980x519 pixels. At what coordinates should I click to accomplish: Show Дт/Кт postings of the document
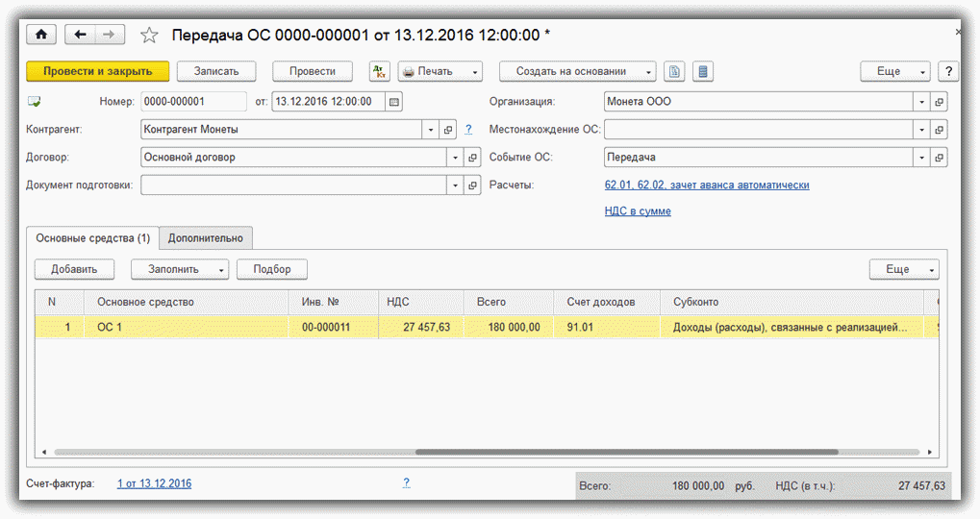tap(379, 71)
